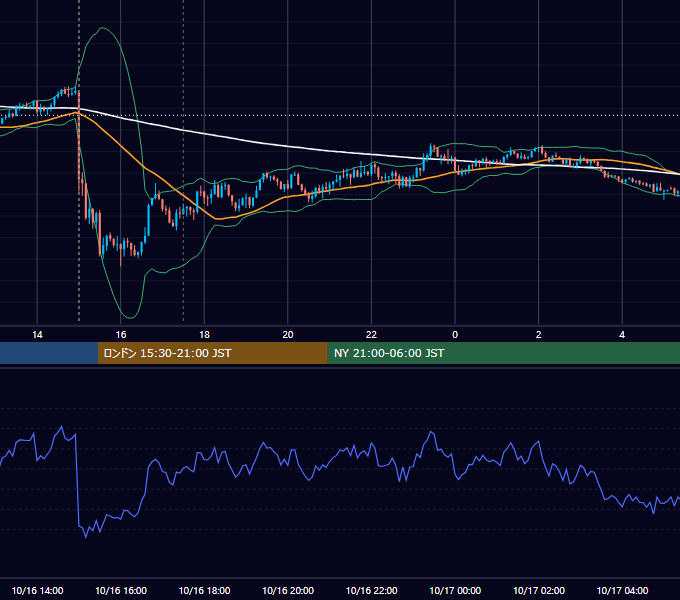Click the 0 hour label on price chart axis

point(455,335)
